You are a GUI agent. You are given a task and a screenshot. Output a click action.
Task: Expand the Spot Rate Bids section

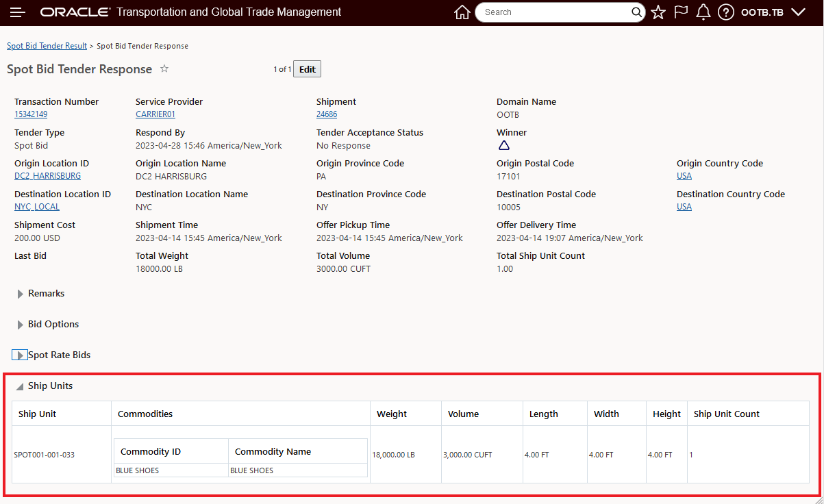pos(20,355)
